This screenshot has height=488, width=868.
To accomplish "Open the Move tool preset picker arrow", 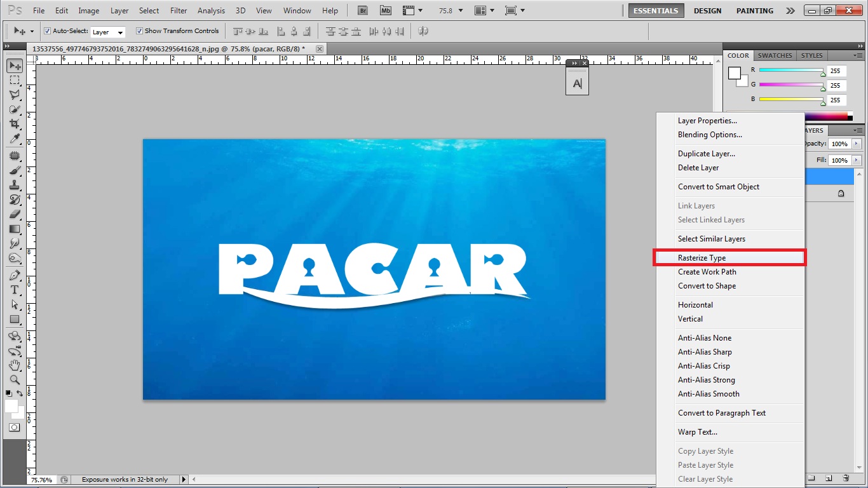I will tap(32, 31).
